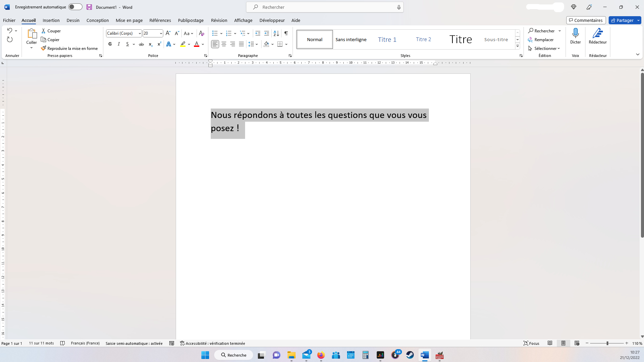Open Focus mode in status bar
Screen dimensions: 644x362
(x=531, y=343)
